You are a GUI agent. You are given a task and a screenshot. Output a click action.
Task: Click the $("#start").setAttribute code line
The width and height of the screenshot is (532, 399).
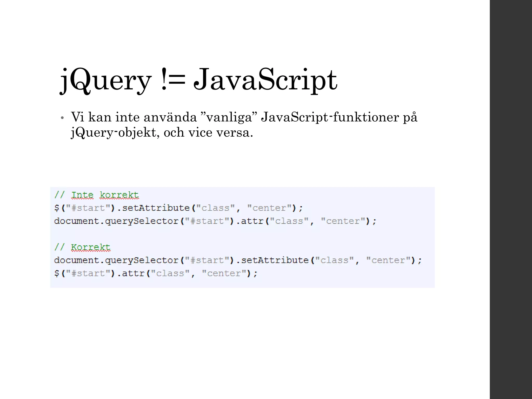point(178,208)
